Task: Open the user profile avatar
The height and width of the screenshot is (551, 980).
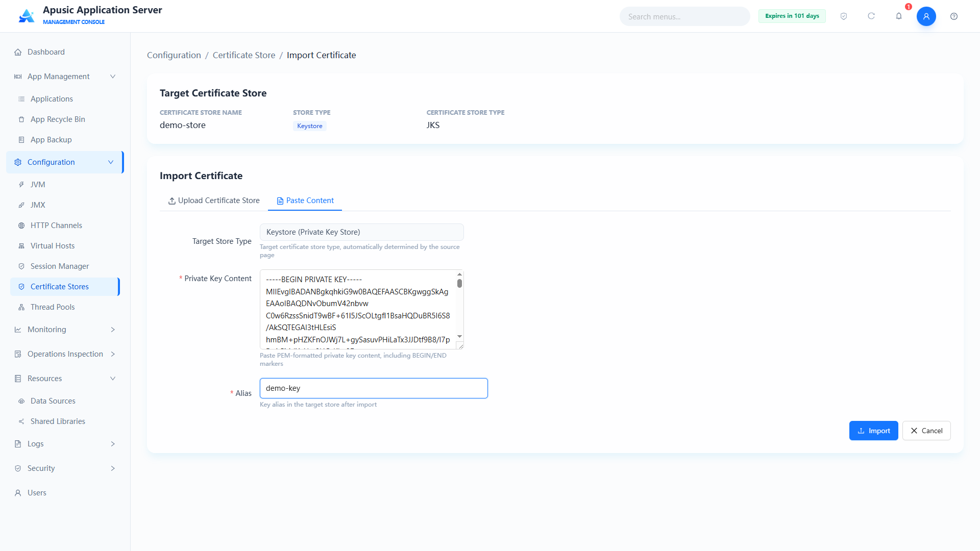Action: (926, 16)
